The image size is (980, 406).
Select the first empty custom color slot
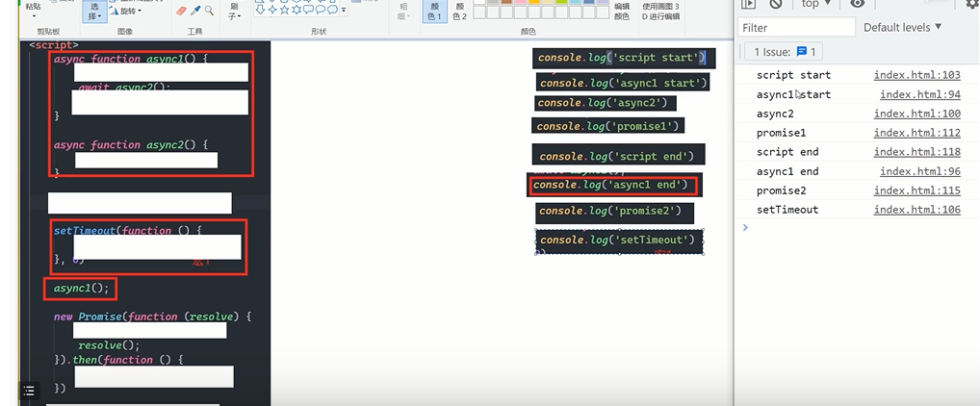click(478, 12)
